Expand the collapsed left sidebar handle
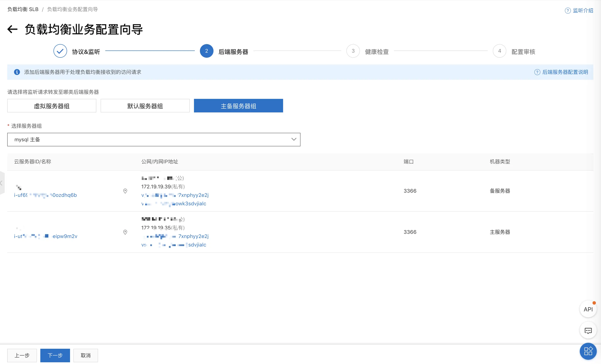This screenshot has height=364, width=601. click(1, 183)
